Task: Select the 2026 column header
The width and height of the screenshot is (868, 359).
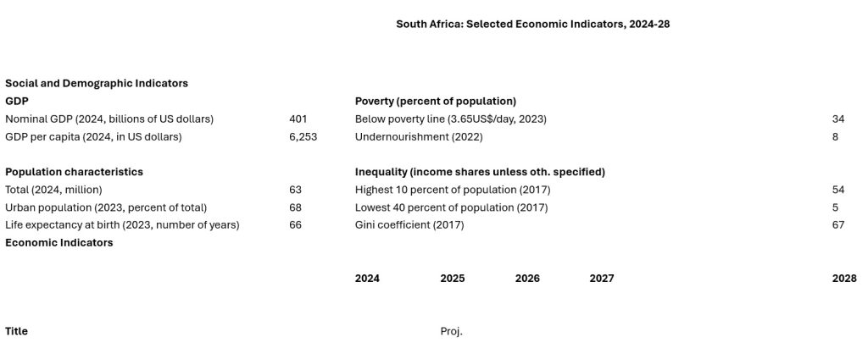Action: (x=527, y=279)
